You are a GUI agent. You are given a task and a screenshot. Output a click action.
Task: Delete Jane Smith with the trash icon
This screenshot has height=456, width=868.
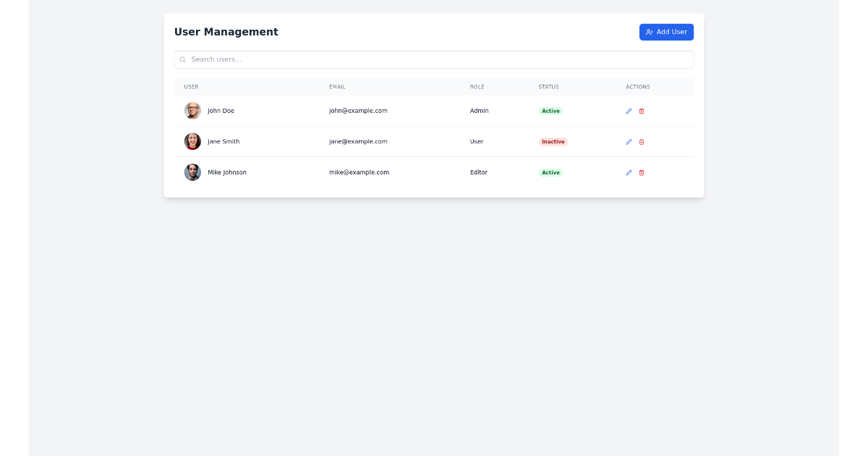tap(642, 141)
